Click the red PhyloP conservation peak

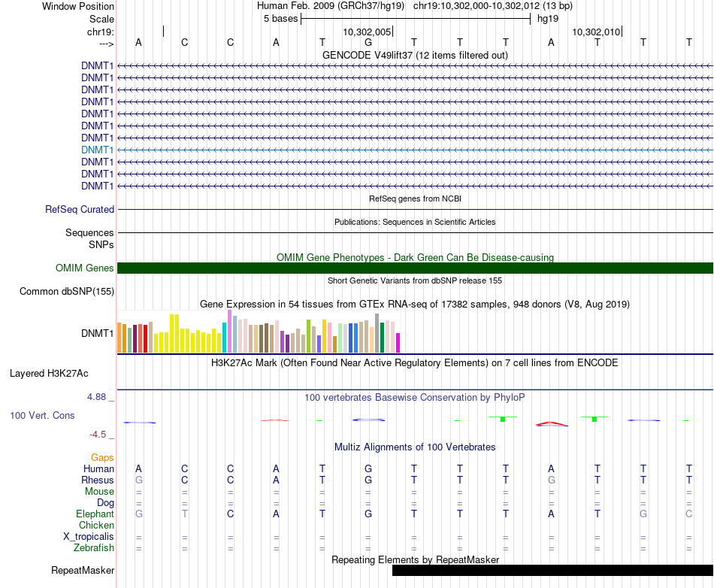pyautogui.click(x=551, y=423)
